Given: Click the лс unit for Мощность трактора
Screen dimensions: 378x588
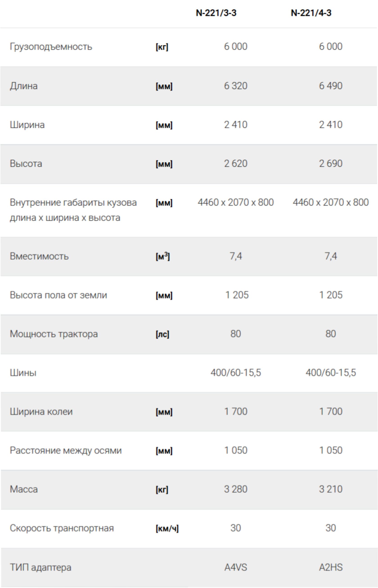Looking at the screenshot, I should click(162, 334).
